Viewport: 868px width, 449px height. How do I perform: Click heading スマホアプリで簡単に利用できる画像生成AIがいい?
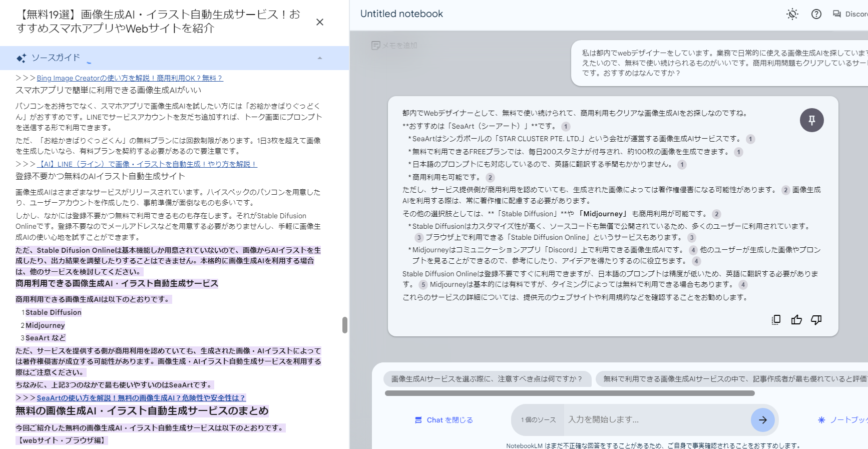click(x=108, y=90)
